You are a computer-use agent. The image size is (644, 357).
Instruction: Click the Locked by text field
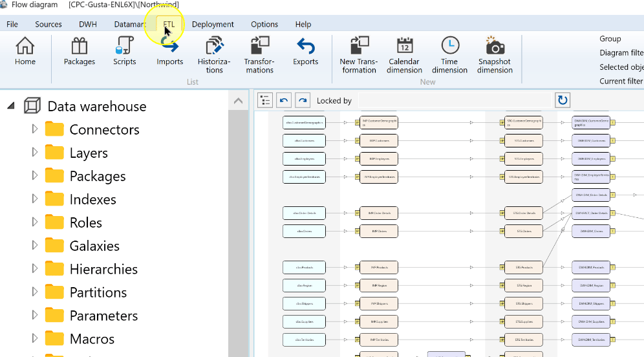(455, 100)
